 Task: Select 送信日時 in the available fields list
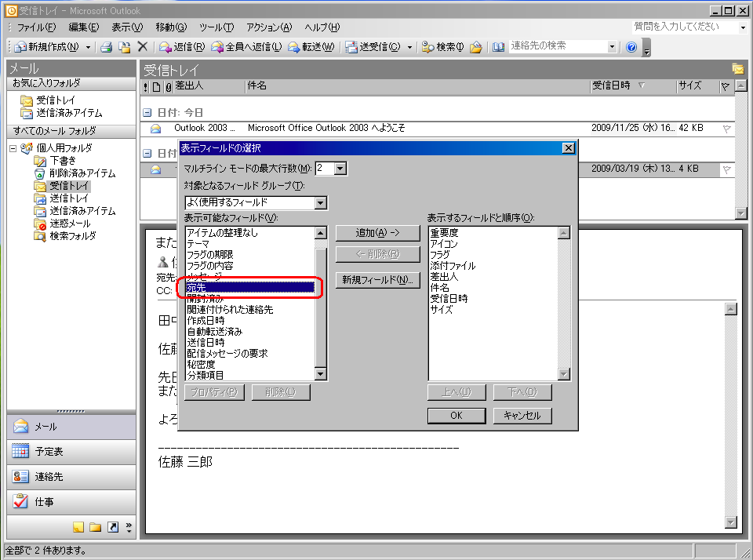click(x=249, y=343)
